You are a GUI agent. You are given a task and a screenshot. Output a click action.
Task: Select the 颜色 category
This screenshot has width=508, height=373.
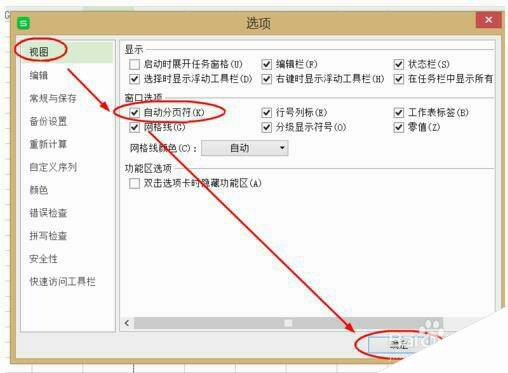click(x=39, y=190)
